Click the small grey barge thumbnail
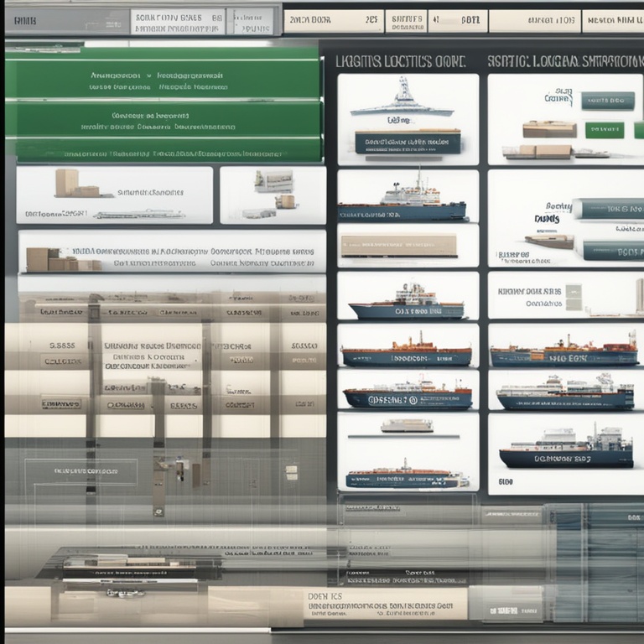The image size is (644, 644). (x=407, y=426)
